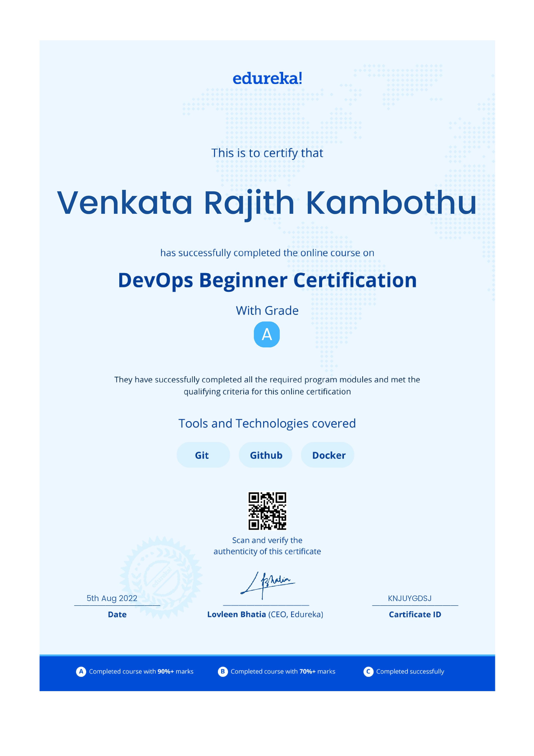Click "Scan and verify the" text line
This screenshot has height=756, width=534.
(267, 540)
